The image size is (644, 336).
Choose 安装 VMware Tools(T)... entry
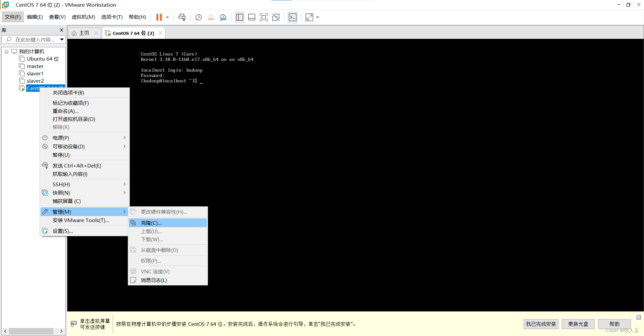coord(85,220)
